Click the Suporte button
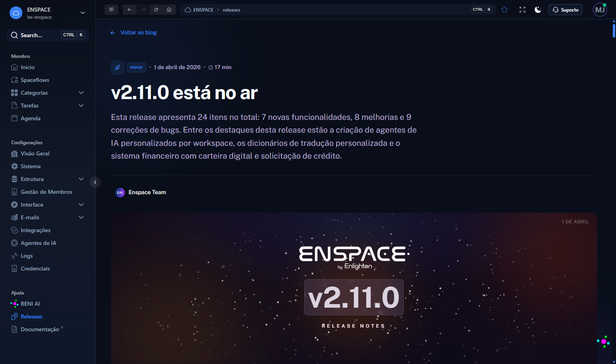Screen dimensions: 616x364 (x=565, y=10)
